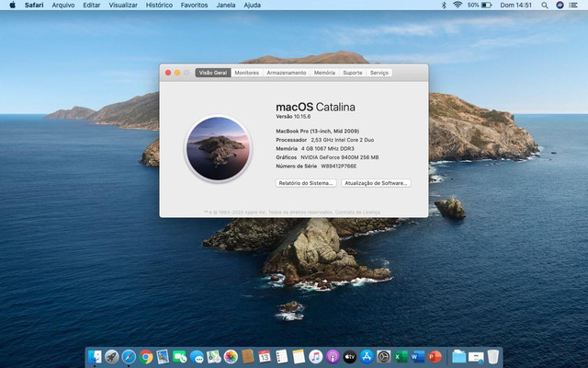Viewport: 588px width, 368px height.
Task: Click serial number W89412P766E
Action: coord(339,167)
